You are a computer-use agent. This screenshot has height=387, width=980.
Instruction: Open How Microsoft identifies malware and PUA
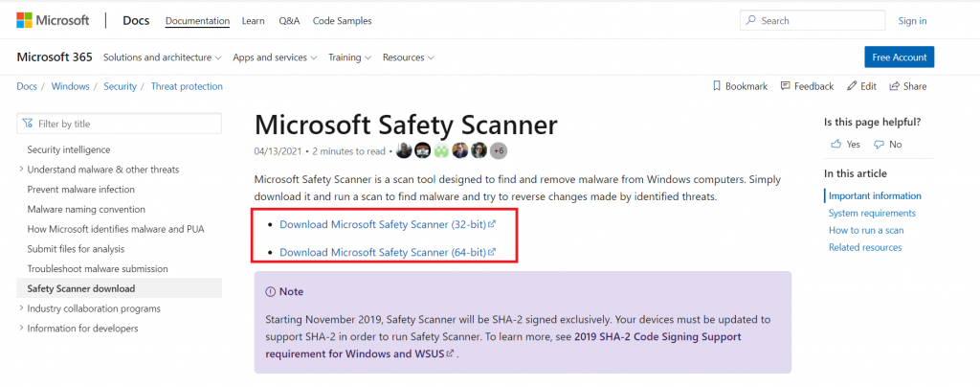pyautogui.click(x=116, y=229)
